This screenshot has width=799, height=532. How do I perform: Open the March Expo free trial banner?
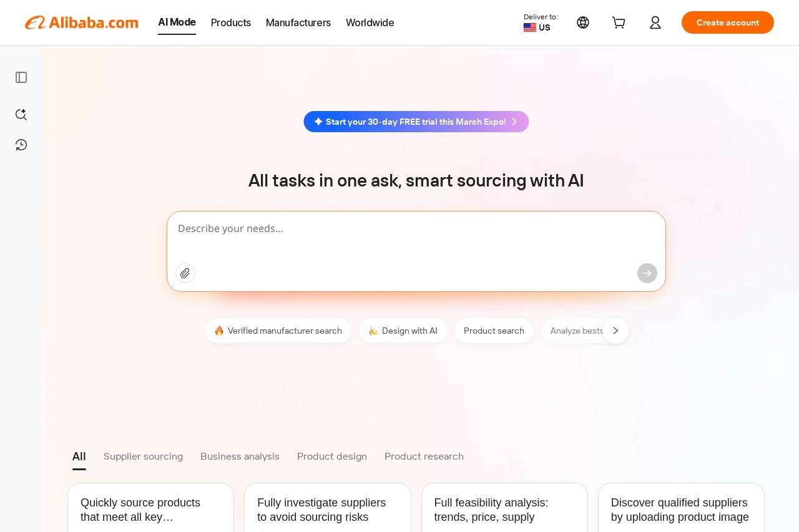click(416, 122)
